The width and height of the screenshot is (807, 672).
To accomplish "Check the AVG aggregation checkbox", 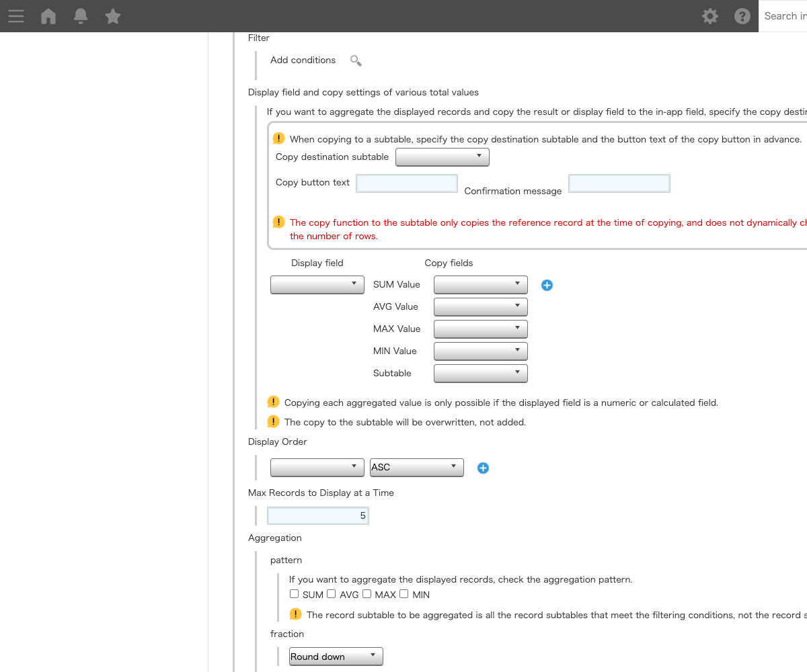I will tap(332, 594).
